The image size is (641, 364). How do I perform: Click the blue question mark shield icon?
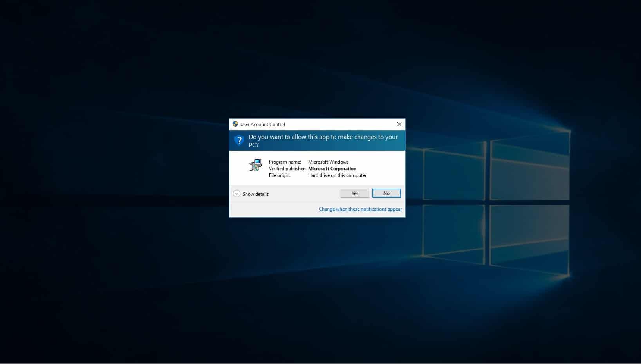click(x=239, y=140)
